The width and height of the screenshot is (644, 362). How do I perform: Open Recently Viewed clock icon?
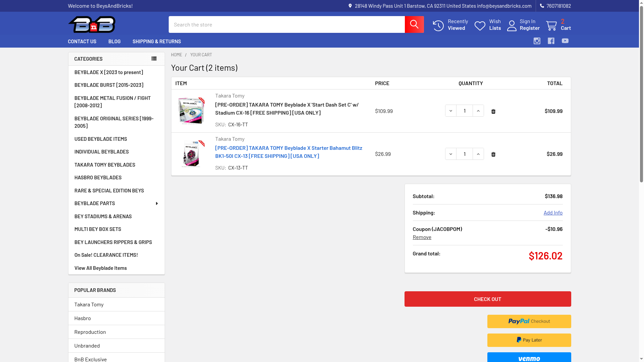pyautogui.click(x=438, y=26)
